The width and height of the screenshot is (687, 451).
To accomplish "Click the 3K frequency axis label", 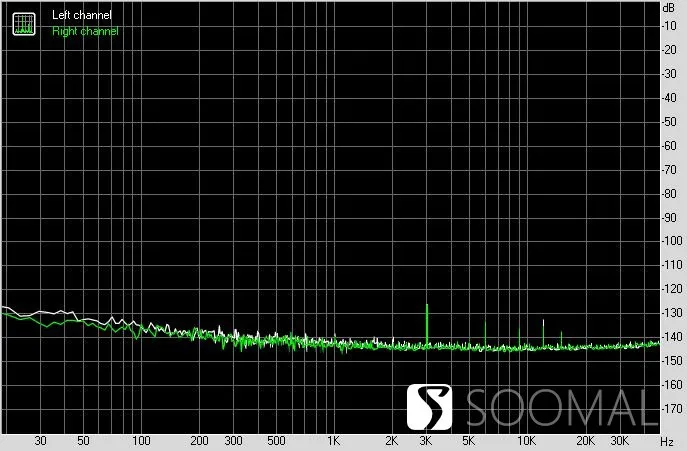I will [x=426, y=440].
